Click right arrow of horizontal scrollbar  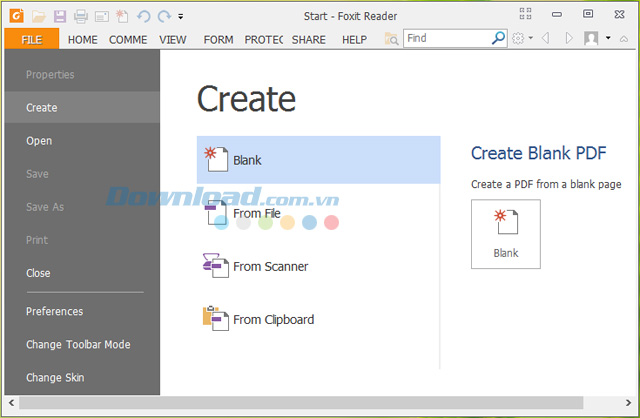pyautogui.click(x=628, y=403)
